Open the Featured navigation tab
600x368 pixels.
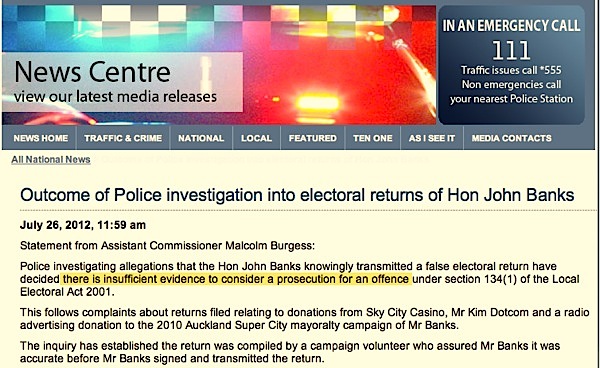point(313,138)
